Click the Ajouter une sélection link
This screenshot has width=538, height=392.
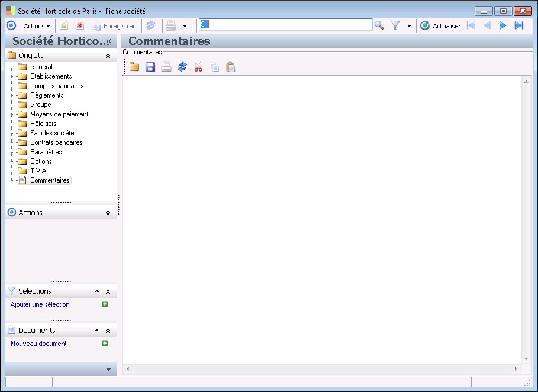coord(40,304)
